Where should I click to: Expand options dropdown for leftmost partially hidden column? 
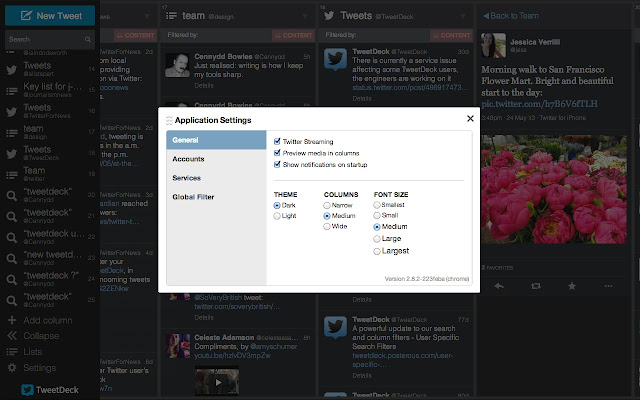click(x=147, y=16)
